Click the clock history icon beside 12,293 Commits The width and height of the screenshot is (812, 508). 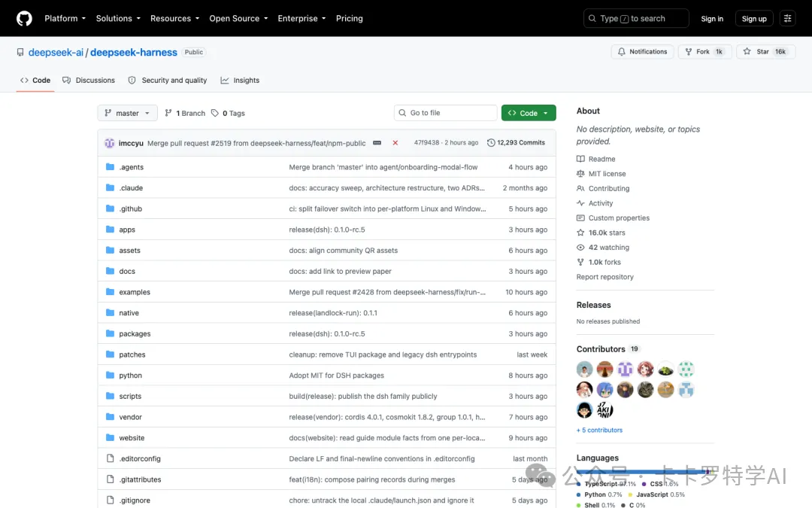[x=490, y=142]
